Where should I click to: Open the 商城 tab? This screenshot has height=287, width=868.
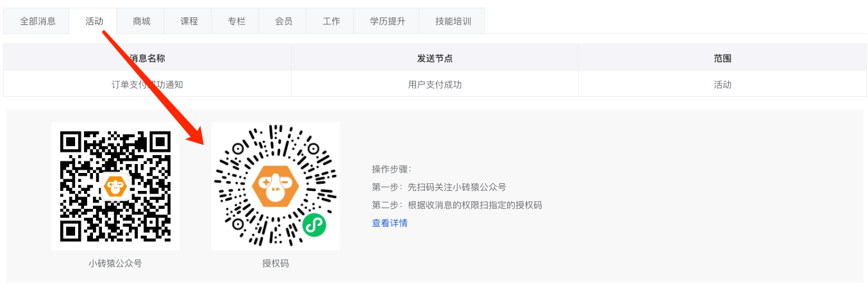[x=141, y=21]
